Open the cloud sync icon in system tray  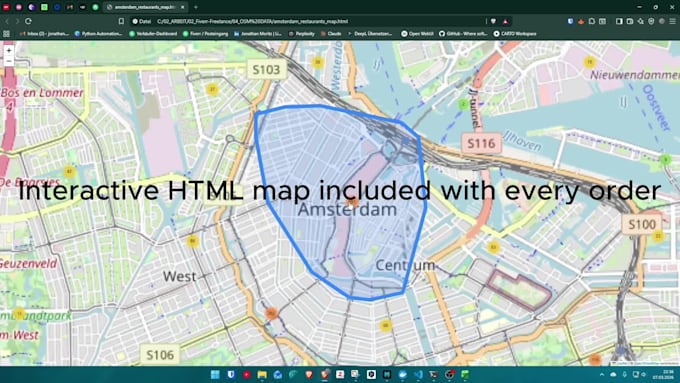pos(613,374)
